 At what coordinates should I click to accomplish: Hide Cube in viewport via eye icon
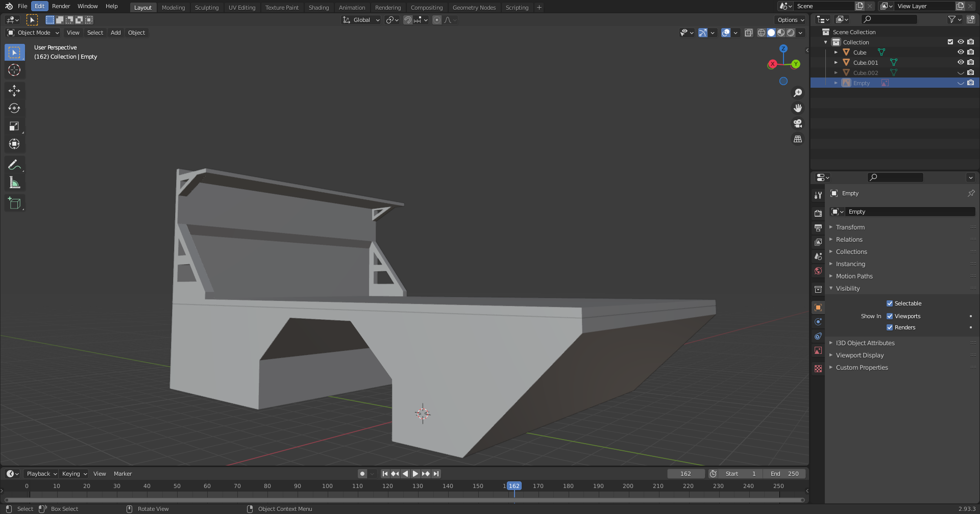(961, 52)
